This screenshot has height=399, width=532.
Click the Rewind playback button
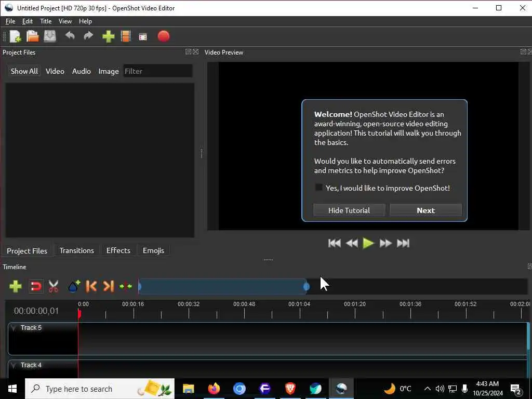(352, 243)
